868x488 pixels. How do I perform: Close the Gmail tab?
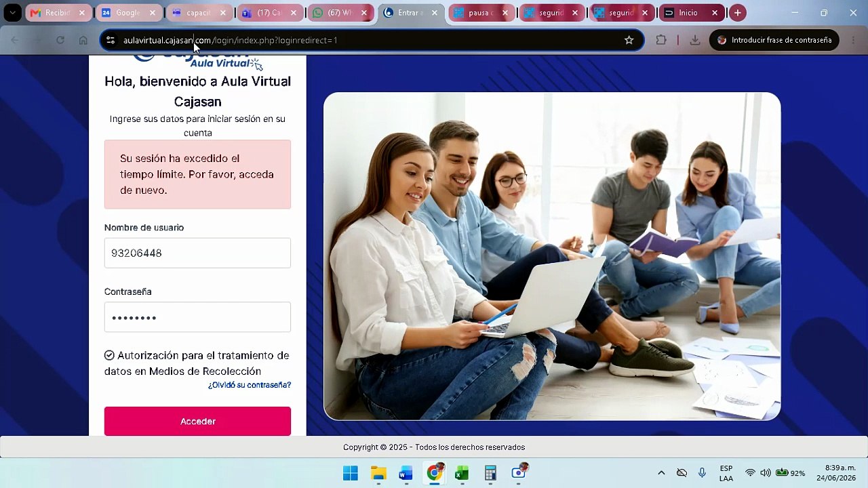pyautogui.click(x=81, y=13)
